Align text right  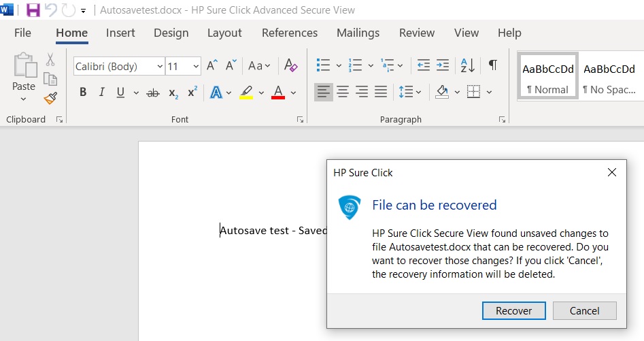(x=362, y=92)
